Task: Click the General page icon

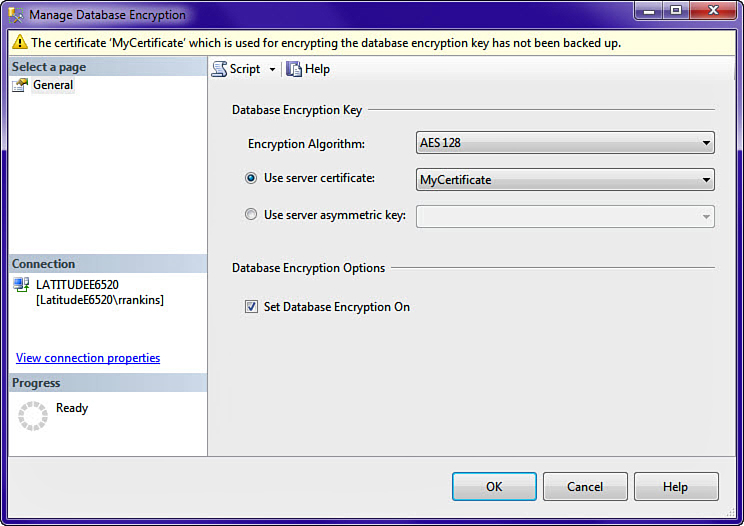Action: coord(21,86)
